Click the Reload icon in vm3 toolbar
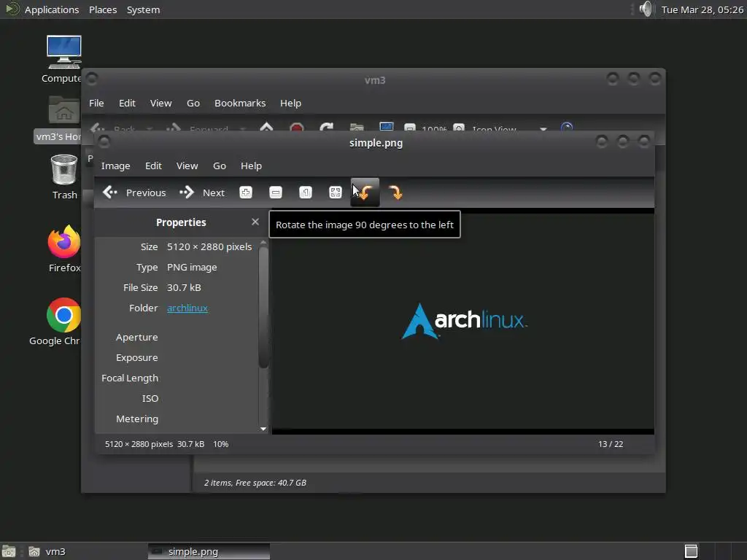Screen dimensions: 747x560 326,127
